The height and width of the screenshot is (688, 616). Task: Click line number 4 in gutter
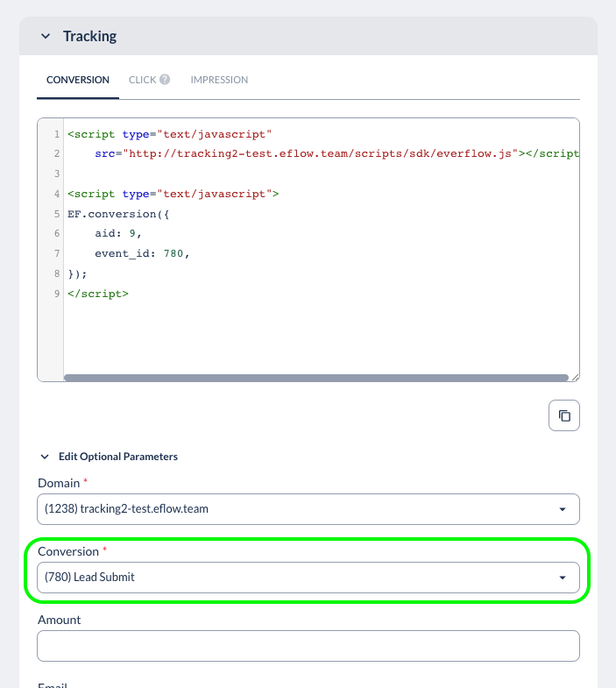[57, 194]
